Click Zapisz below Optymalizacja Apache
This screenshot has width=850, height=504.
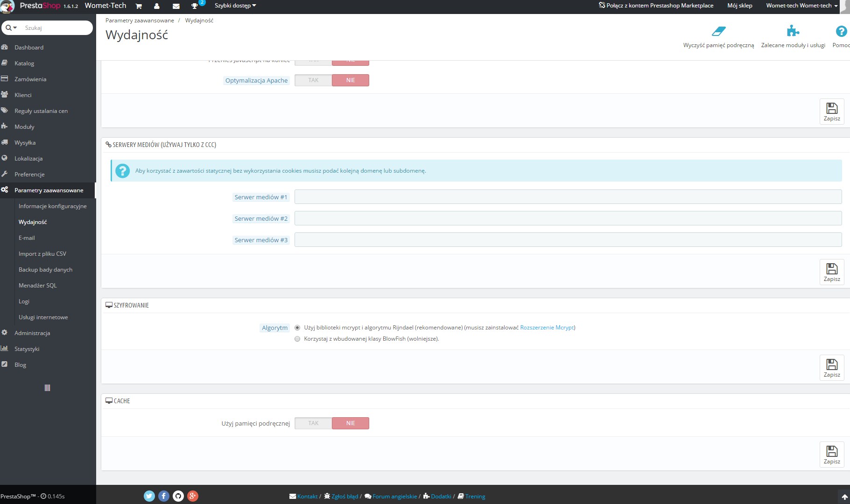(x=832, y=112)
